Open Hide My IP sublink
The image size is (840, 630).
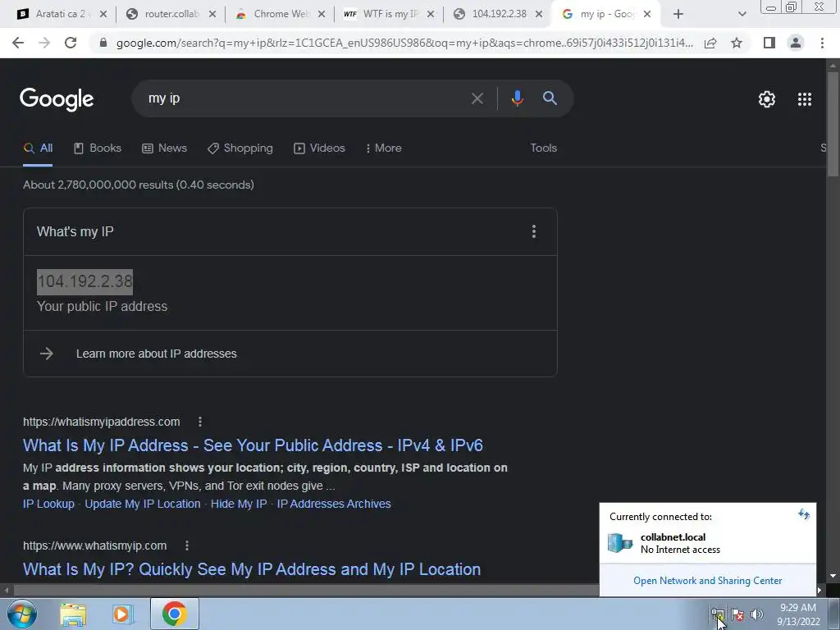239,504
